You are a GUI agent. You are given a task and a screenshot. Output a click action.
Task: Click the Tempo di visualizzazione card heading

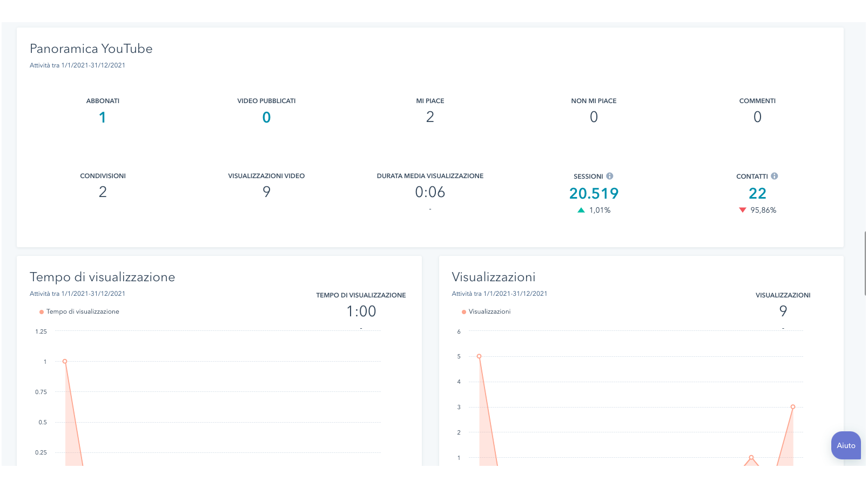tap(102, 277)
